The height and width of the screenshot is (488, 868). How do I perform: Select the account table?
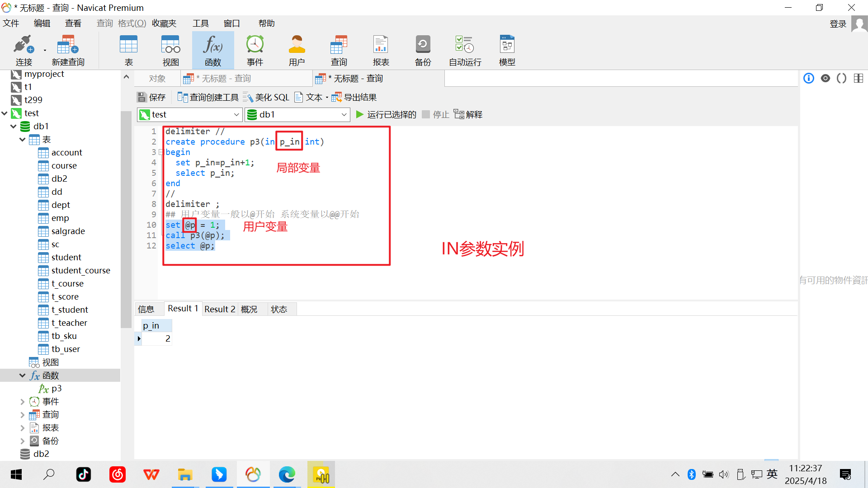[66, 153]
